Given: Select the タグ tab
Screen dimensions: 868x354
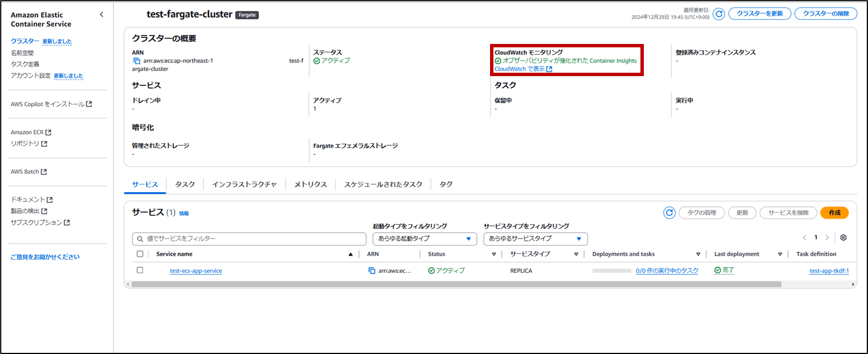Looking at the screenshot, I should (446, 184).
